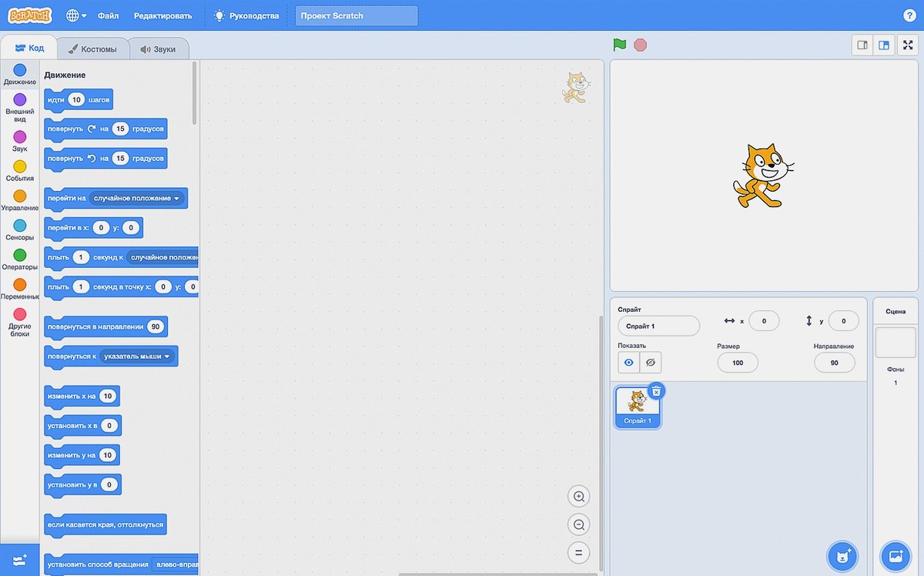
Task: Zoom out the code workspace
Action: [x=577, y=525]
